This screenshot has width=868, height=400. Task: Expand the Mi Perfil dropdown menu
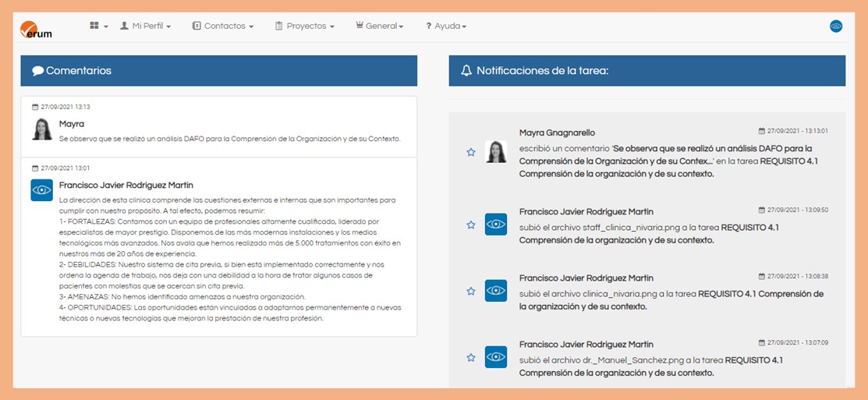tap(145, 26)
